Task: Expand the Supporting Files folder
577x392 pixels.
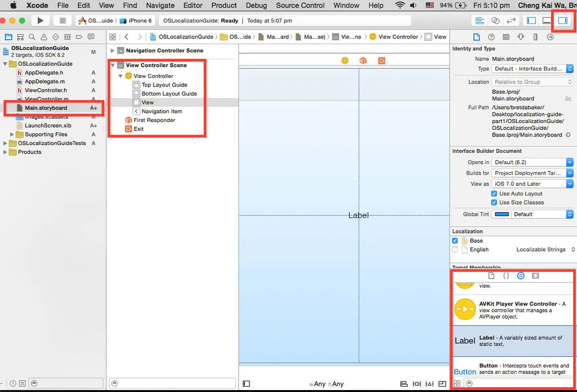Action: click(x=13, y=135)
